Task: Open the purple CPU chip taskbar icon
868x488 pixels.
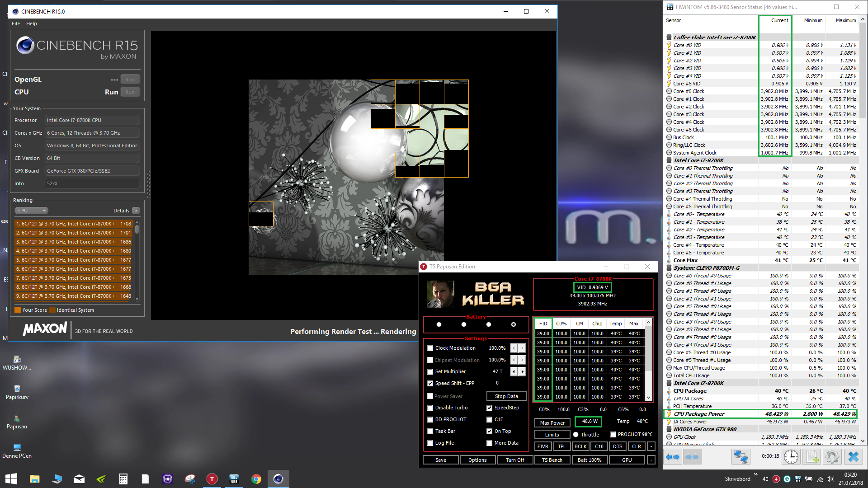Action: (168, 479)
